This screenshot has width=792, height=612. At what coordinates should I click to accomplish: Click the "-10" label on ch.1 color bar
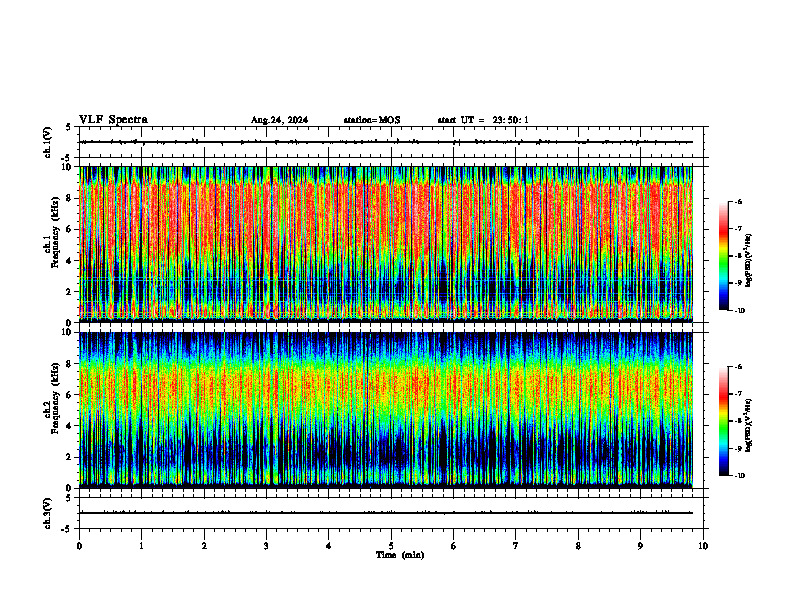click(x=740, y=311)
